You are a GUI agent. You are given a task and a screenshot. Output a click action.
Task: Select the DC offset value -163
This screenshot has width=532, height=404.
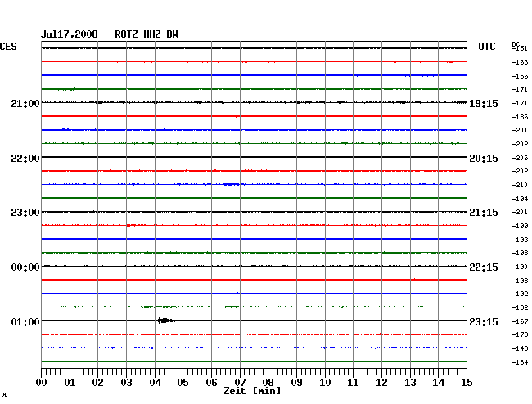(x=520, y=62)
